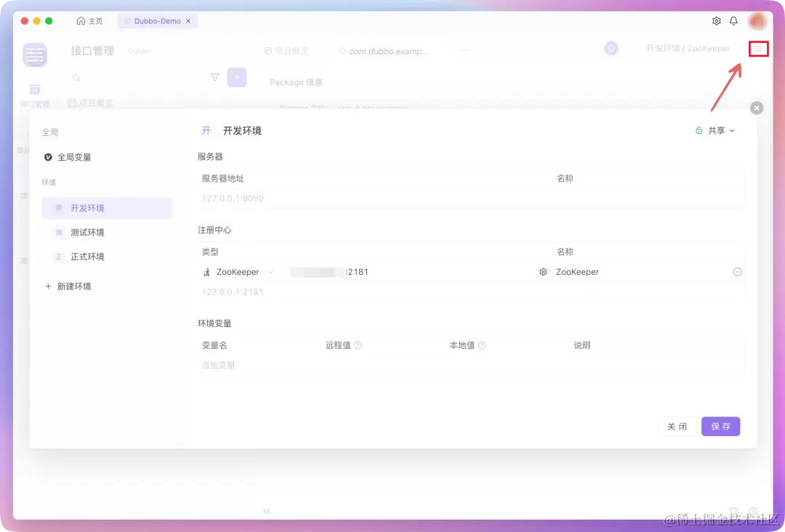Viewport: 785px width, 532px height.
Task: Select the 正式环境 environment
Action: tap(87, 256)
